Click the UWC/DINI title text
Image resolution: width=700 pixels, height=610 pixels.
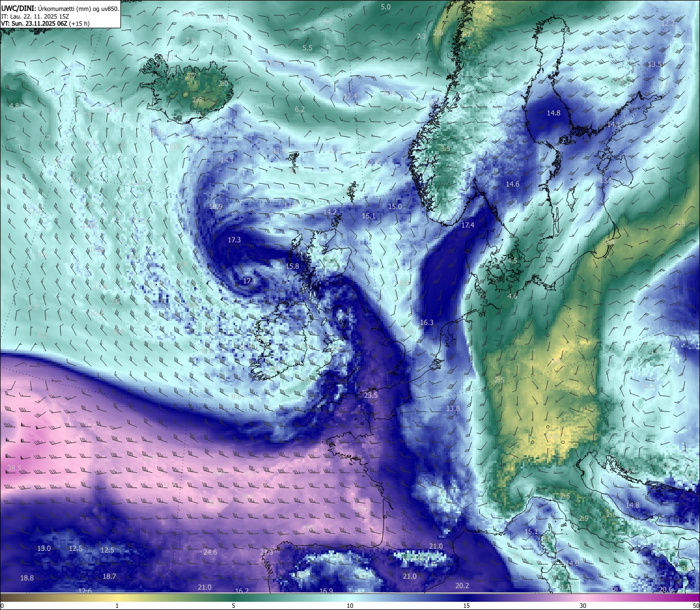19,8
